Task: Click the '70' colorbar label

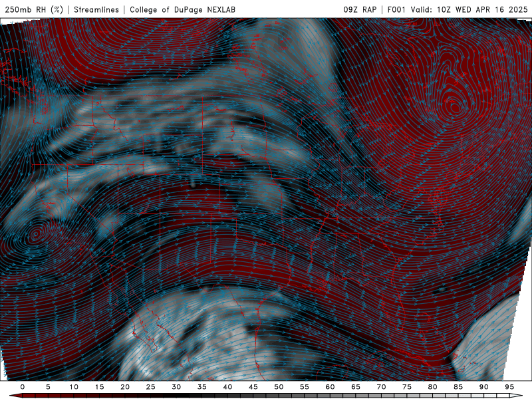Action: tap(381, 387)
